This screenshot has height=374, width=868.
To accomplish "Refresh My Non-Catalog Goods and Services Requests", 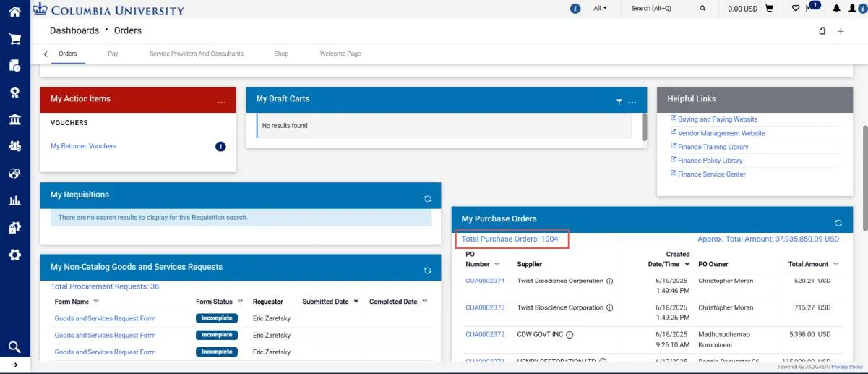I will tap(427, 271).
